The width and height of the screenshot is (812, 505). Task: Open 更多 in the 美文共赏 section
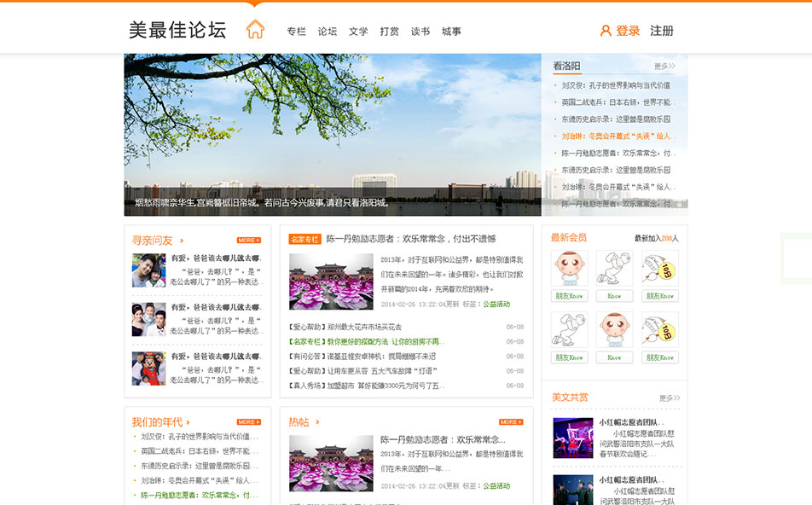670,398
